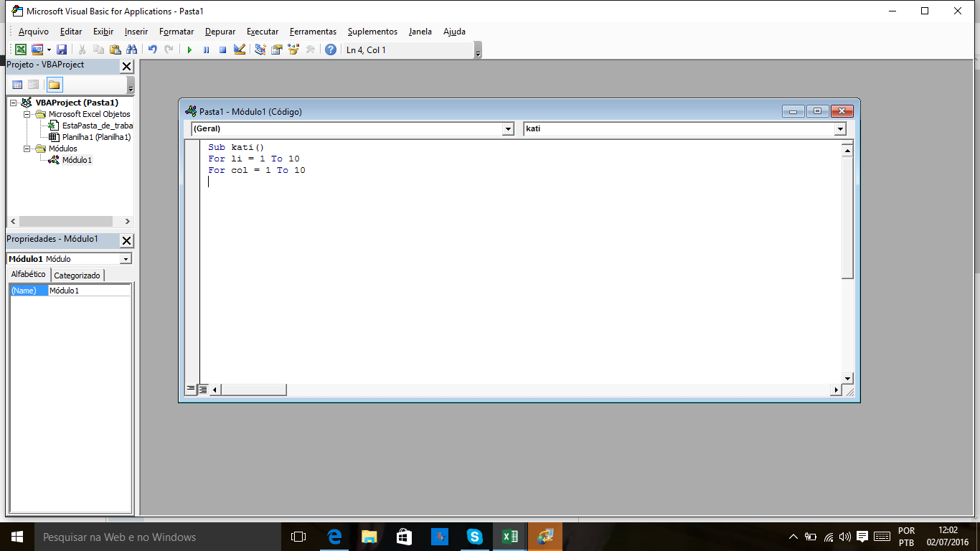
Task: Click the Insert UserForm toolbar icon
Action: click(x=37, y=50)
